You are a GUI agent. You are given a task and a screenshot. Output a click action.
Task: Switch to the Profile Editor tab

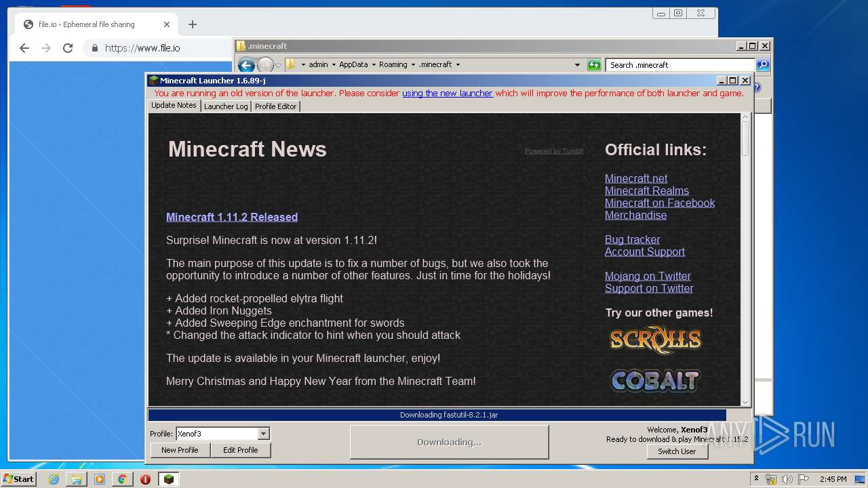click(275, 106)
